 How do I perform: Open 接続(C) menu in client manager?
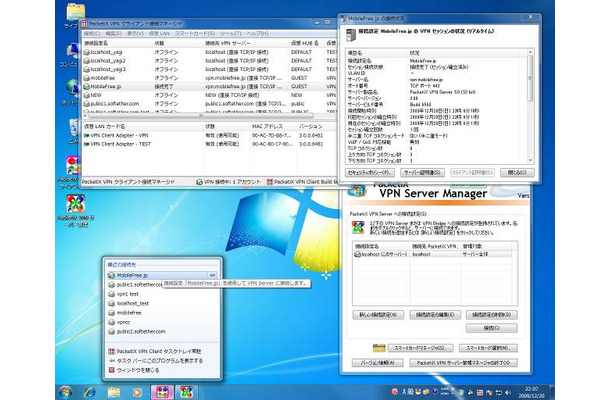92,34
